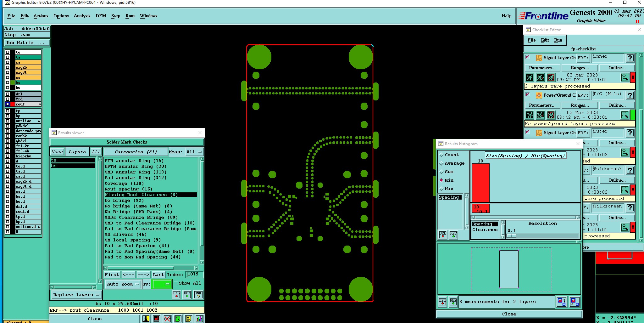
Task: Click the Index input field showing 1079
Action: [194, 275]
